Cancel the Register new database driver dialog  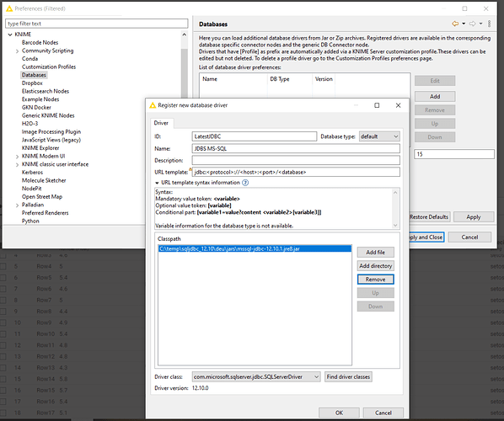pos(383,413)
